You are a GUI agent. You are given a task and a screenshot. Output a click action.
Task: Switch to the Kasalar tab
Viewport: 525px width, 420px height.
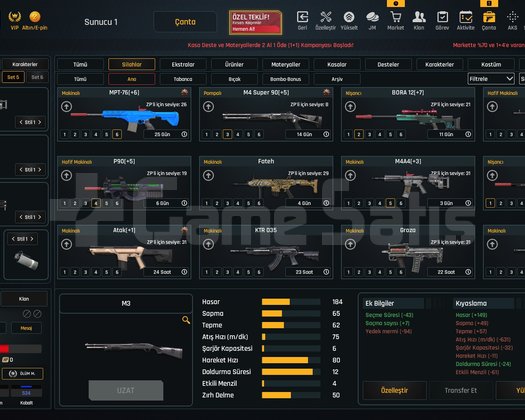pyautogui.click(x=337, y=64)
